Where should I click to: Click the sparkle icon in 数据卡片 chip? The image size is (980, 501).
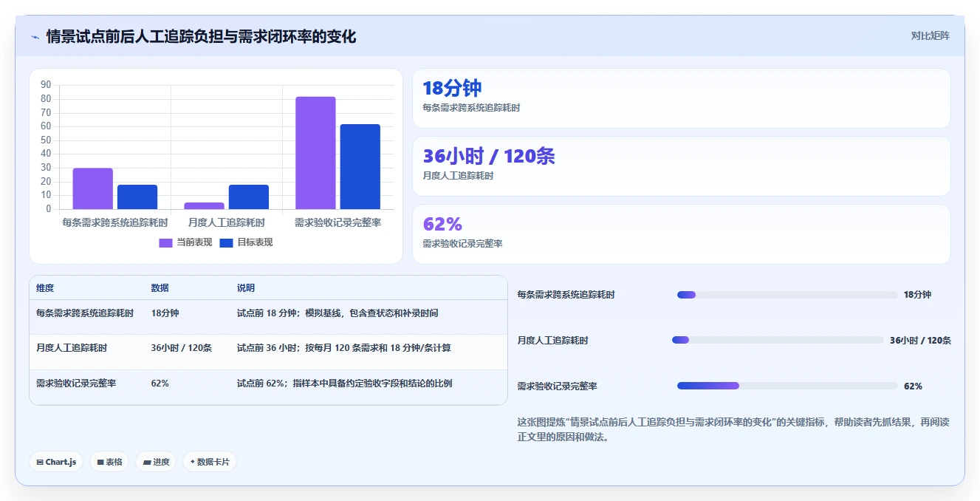pyautogui.click(x=193, y=462)
